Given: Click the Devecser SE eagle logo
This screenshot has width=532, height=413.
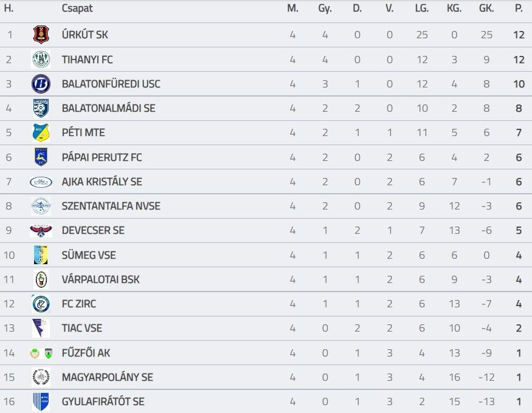Looking at the screenshot, I should pos(41,231).
